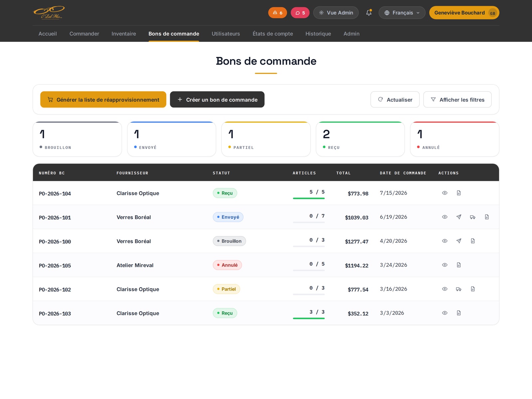Show filters with Afficher les filtres
The width and height of the screenshot is (532, 399).
(x=458, y=99)
